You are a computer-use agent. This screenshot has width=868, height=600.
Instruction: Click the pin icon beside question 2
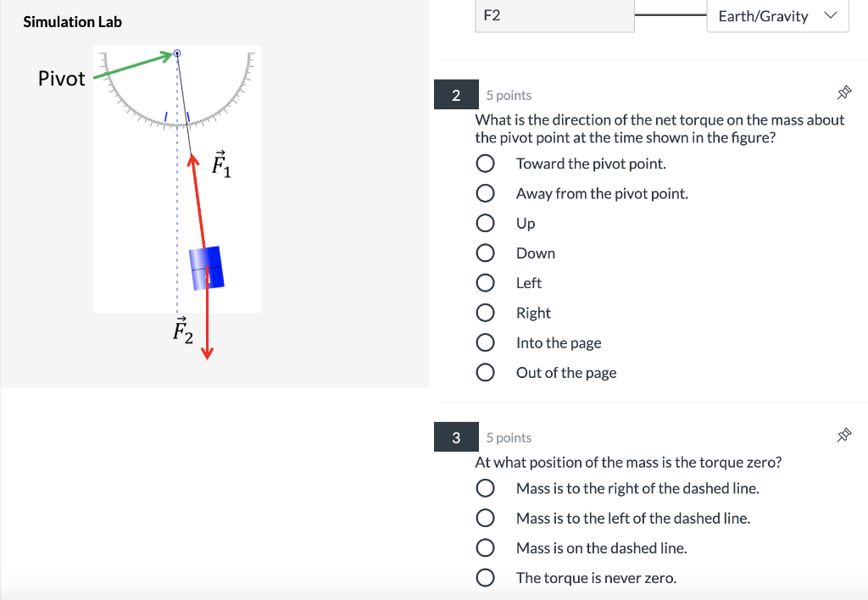pyautogui.click(x=844, y=93)
